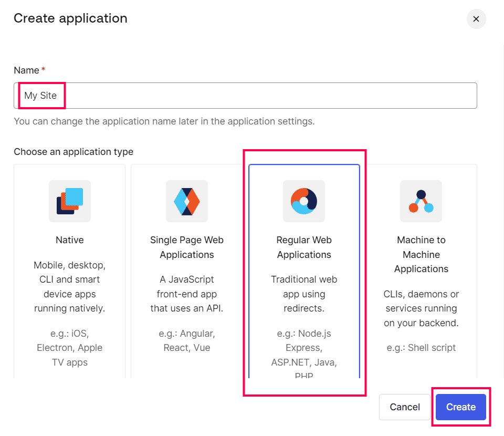Pick the Regular Web Applications title
The height and width of the screenshot is (436, 504).
304,247
